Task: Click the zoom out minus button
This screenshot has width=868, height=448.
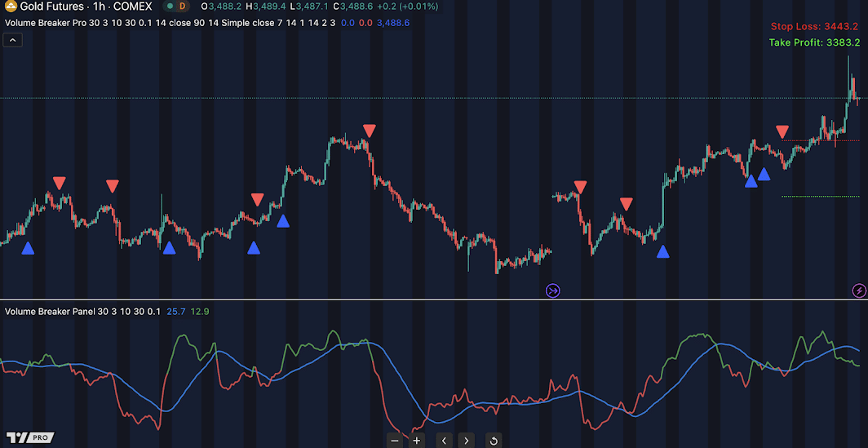Action: click(x=395, y=441)
